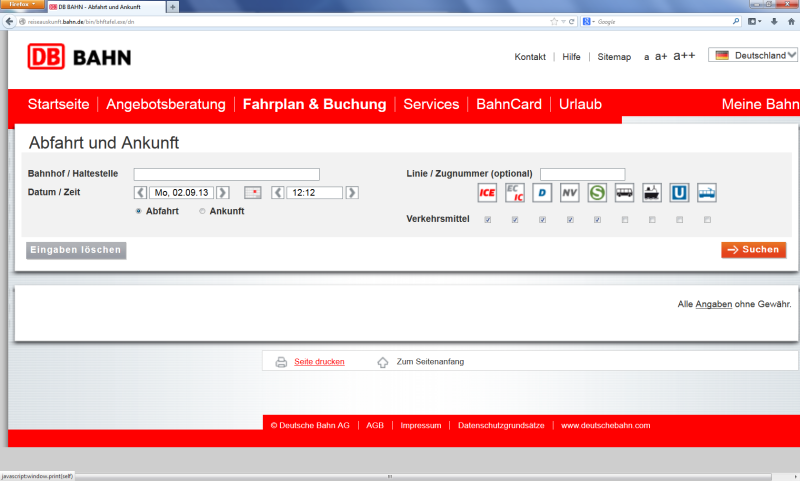Uncheck the NV checkbox
800x481 pixels.
point(570,220)
